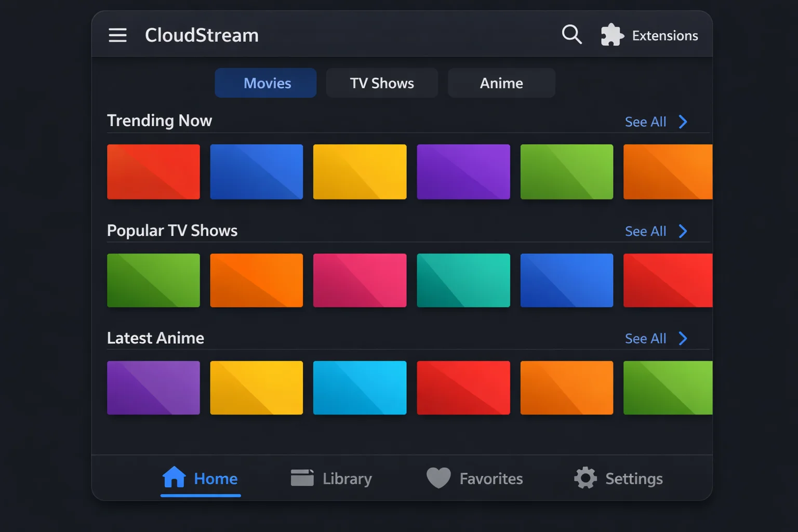Select the purple thumbnail in Trending Now
This screenshot has height=532, width=798.
pyautogui.click(x=463, y=172)
